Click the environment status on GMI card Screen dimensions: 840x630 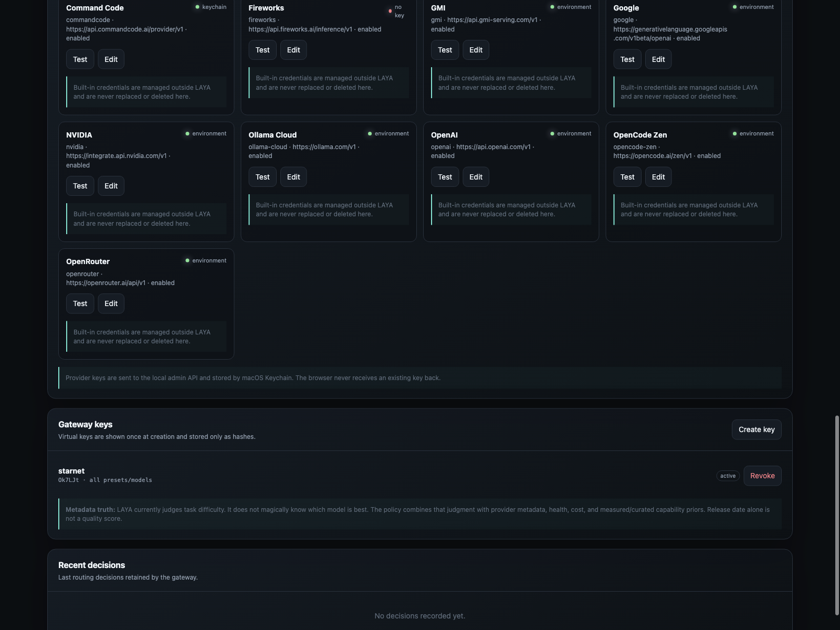coord(571,7)
